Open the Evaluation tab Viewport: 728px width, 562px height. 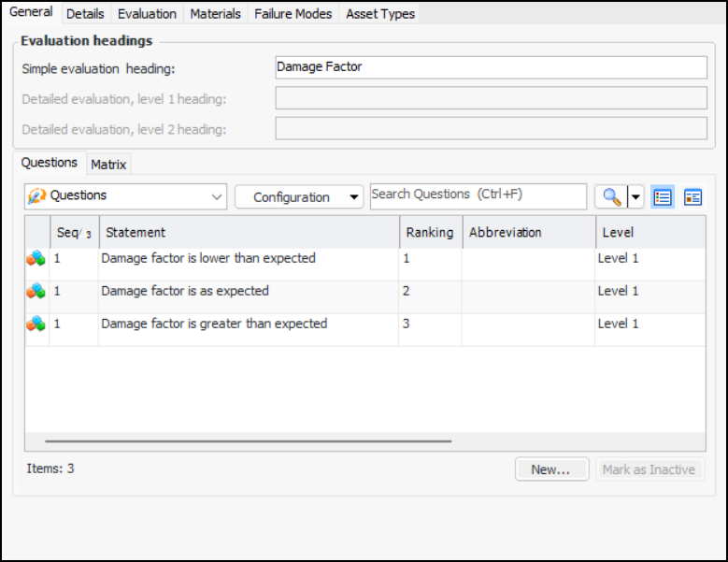147,14
